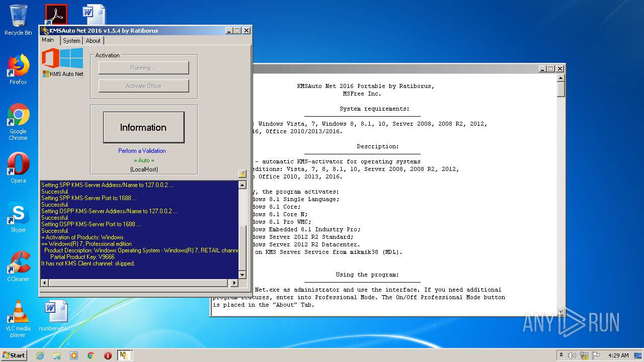
Task: Click the Perform a Validation link
Action: [142, 151]
